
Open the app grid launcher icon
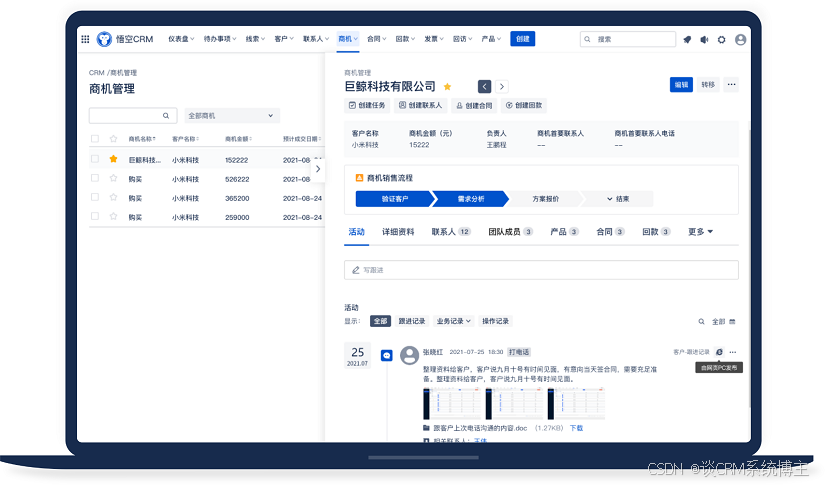(85, 39)
